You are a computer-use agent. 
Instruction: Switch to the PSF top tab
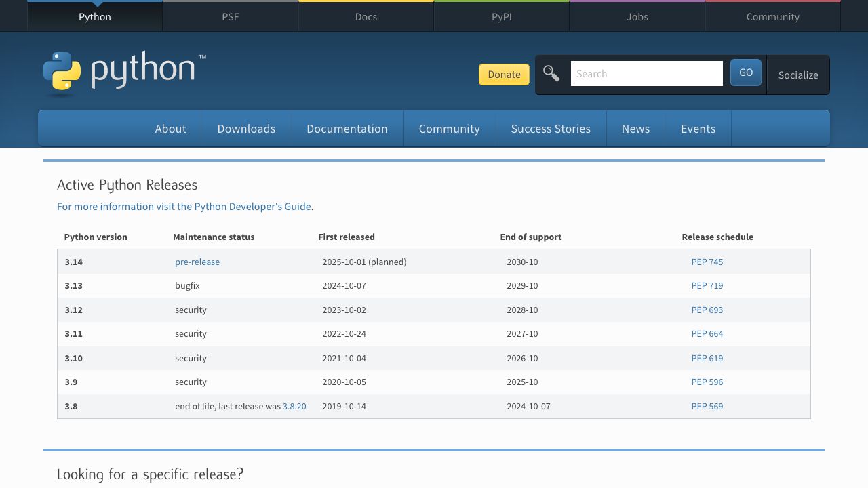(x=231, y=17)
